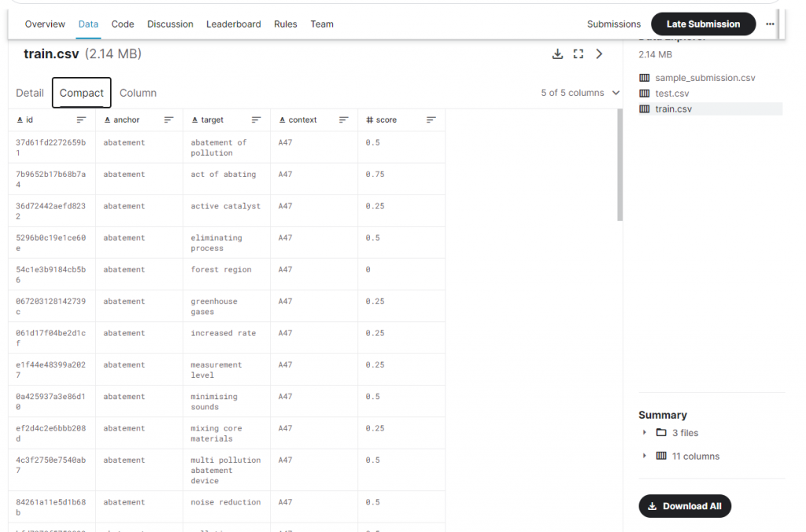Sort by the target column icon
Viewport: 806px width, 532px height.
tap(256, 120)
